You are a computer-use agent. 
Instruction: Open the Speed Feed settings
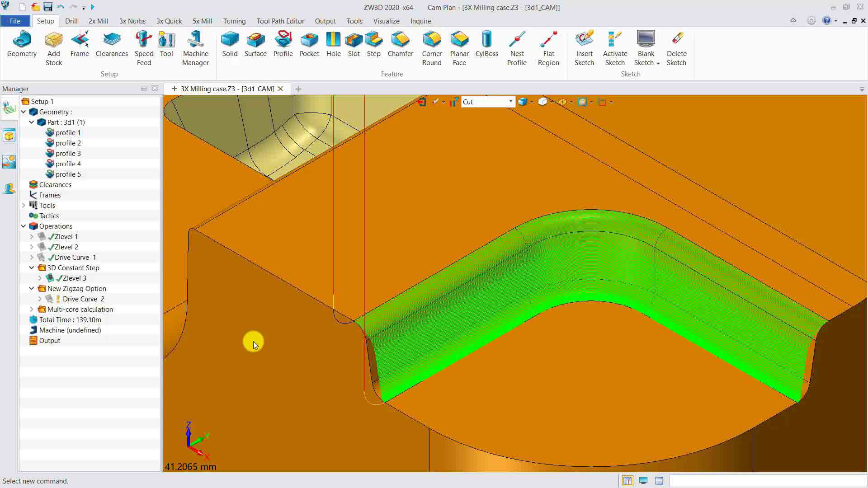(x=144, y=40)
